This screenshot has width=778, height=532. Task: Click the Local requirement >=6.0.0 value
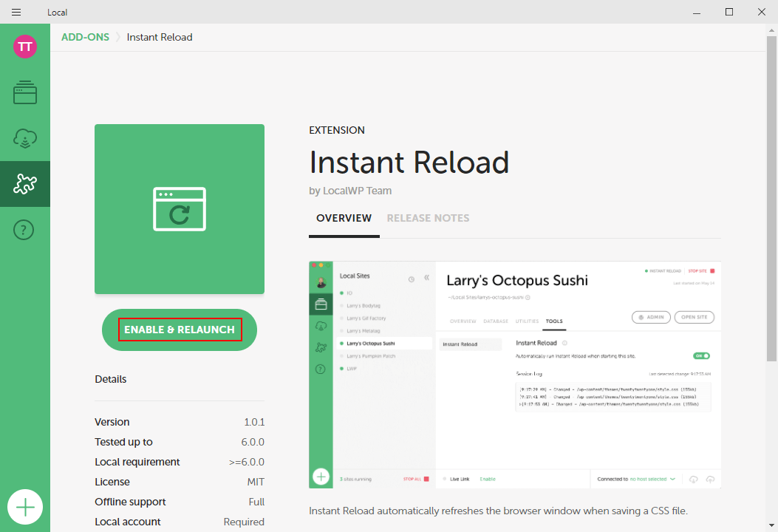[247, 462]
